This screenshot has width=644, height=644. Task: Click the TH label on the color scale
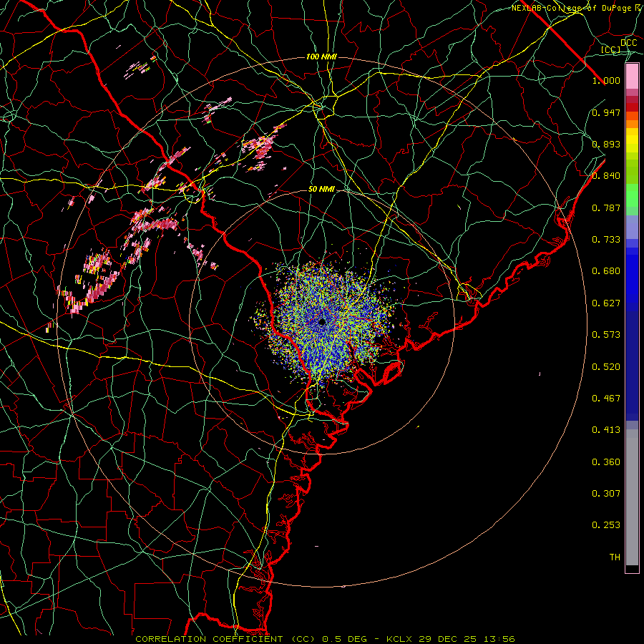click(x=615, y=557)
